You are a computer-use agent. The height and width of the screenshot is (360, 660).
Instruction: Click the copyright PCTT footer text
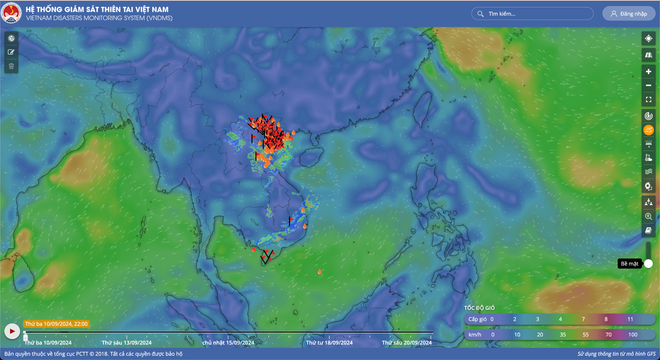[93, 354]
